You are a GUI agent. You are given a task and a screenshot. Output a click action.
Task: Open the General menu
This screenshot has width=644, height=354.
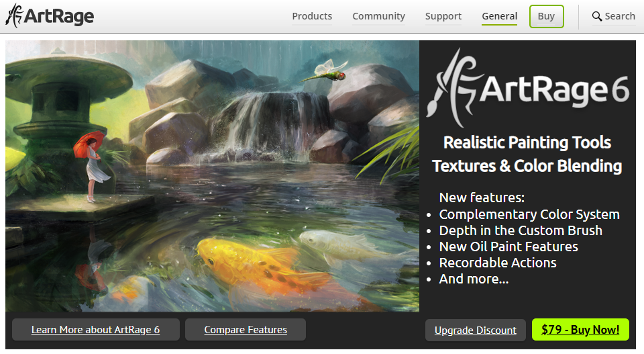[499, 16]
